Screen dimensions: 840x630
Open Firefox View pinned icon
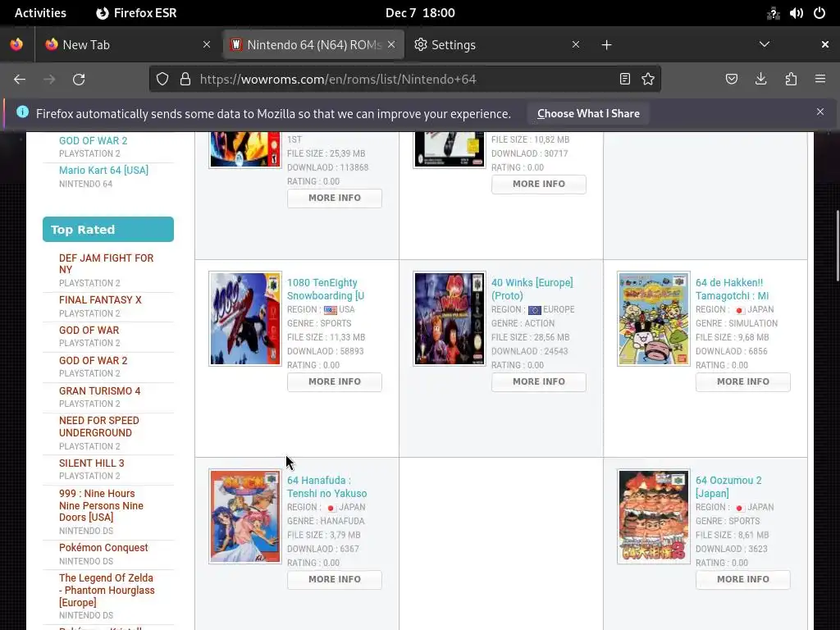[x=16, y=44]
